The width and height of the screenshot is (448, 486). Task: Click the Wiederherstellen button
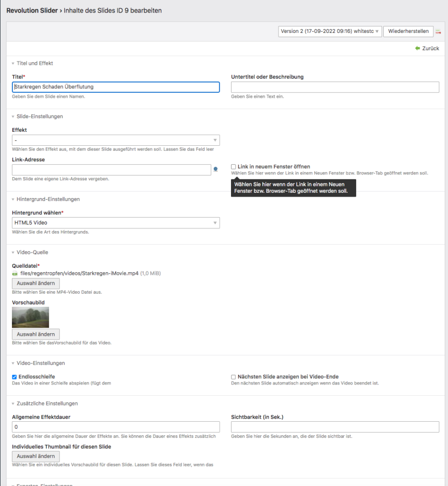click(x=408, y=31)
